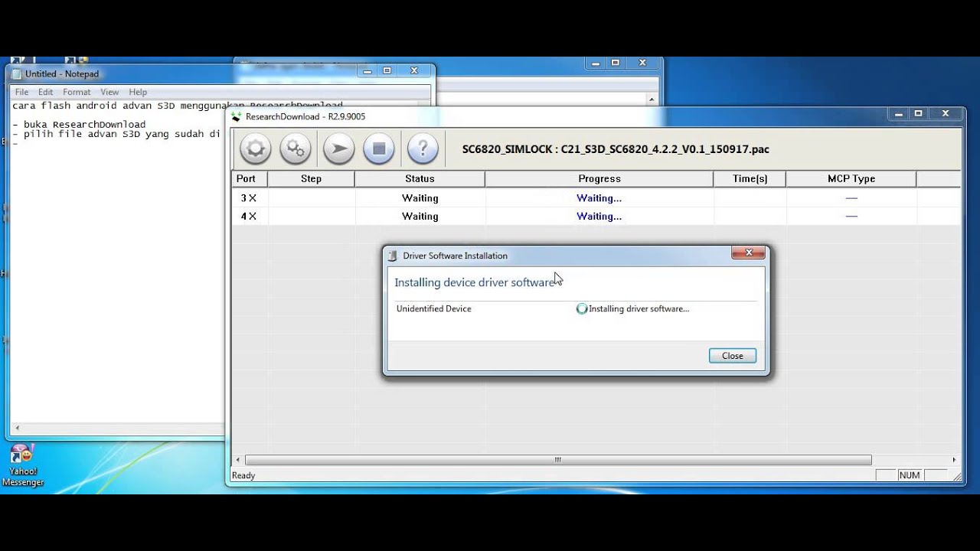Click the ResearchDownload window resize grip
Image resolution: width=980 pixels, height=551 pixels.
point(956,476)
